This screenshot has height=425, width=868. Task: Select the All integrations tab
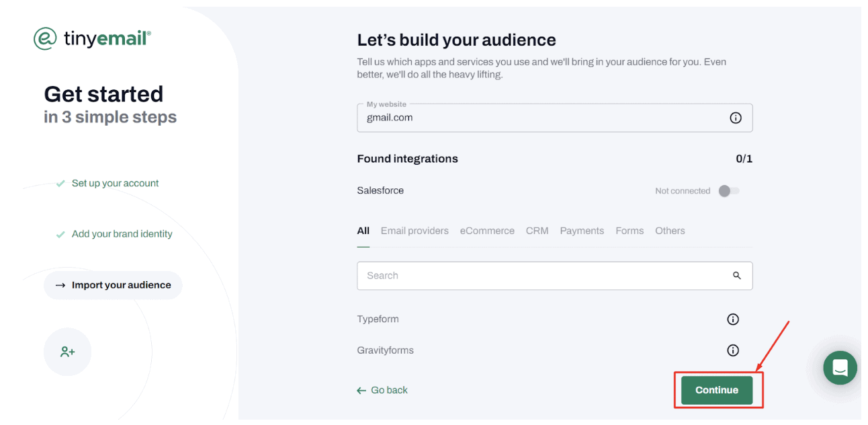point(363,231)
